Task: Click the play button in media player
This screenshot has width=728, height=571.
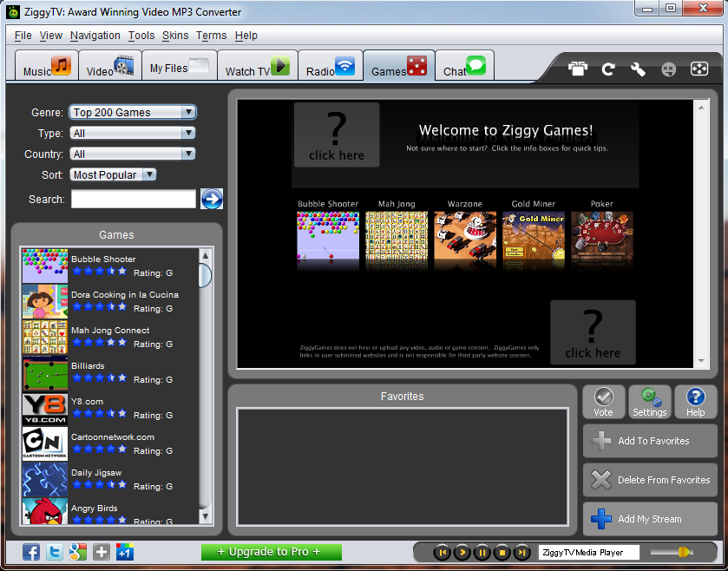Action: pyautogui.click(x=462, y=553)
